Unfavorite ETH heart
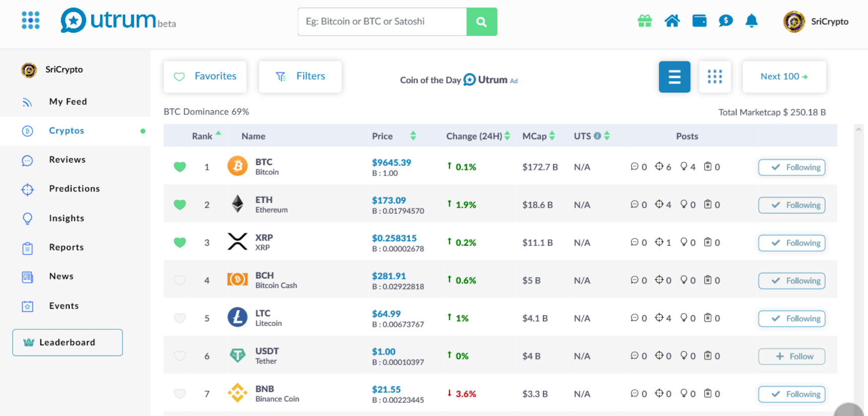 tap(180, 205)
